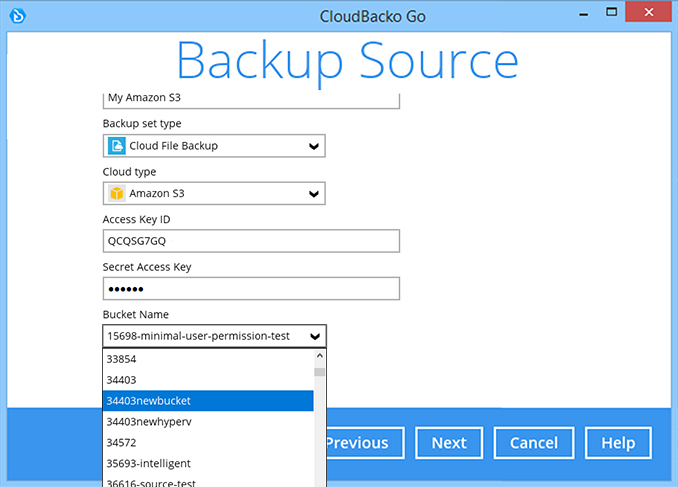This screenshot has height=487, width=678.
Task: Click the CloudBacko logo icon in title bar
Action: (x=18, y=16)
